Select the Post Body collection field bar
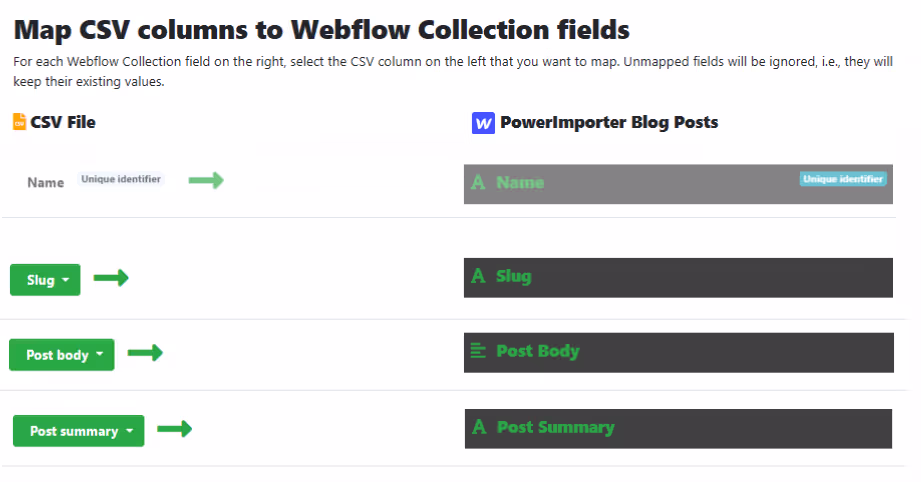Image resolution: width=921 pixels, height=482 pixels. [x=679, y=353]
